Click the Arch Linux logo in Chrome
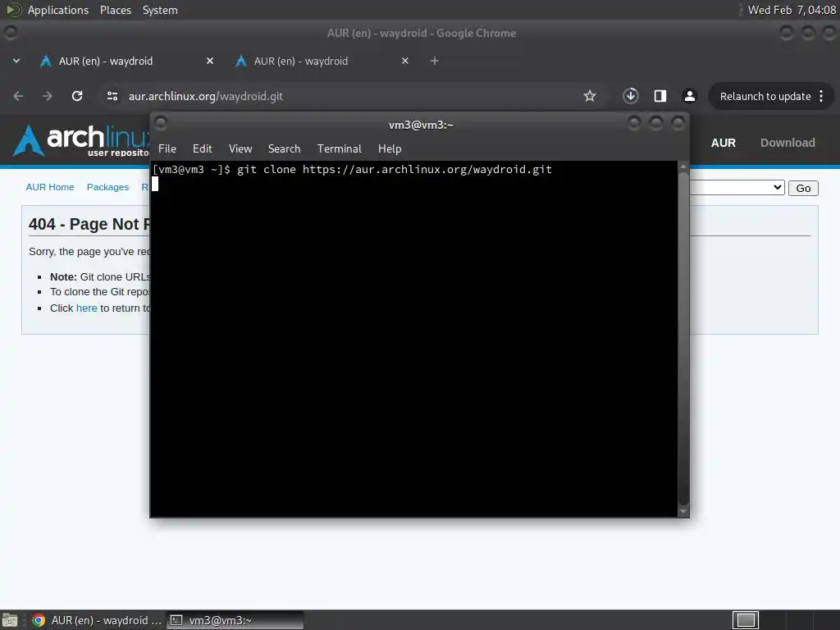The width and height of the screenshot is (840, 630). 81,140
